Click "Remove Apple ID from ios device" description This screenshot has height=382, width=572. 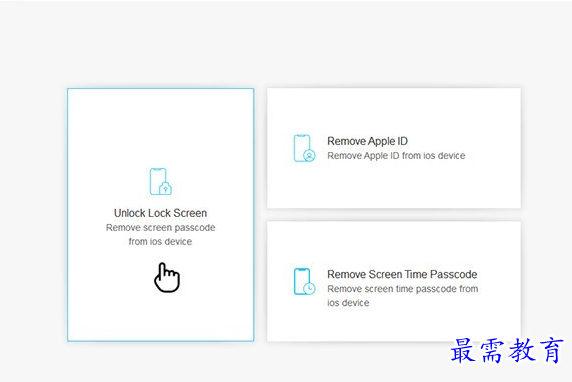(396, 156)
